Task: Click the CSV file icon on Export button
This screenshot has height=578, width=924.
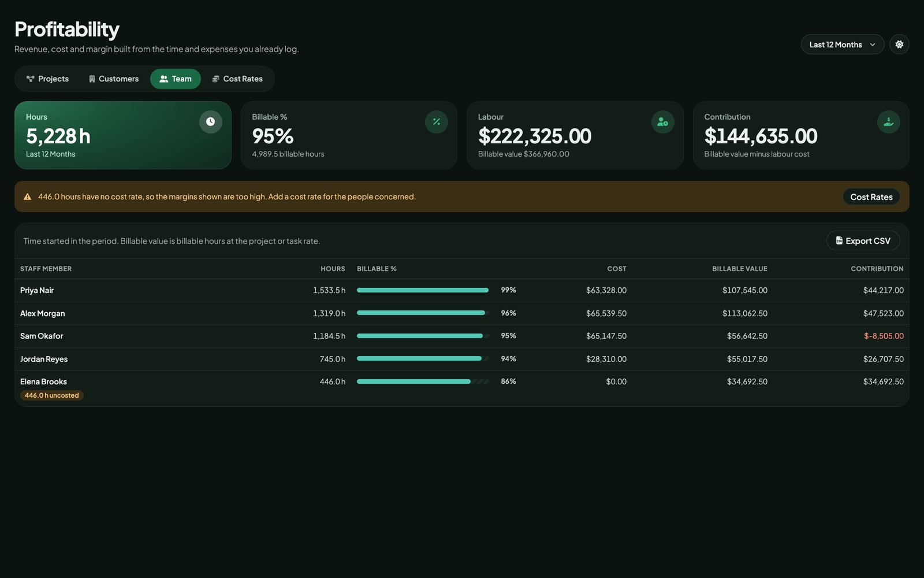Action: tap(839, 240)
